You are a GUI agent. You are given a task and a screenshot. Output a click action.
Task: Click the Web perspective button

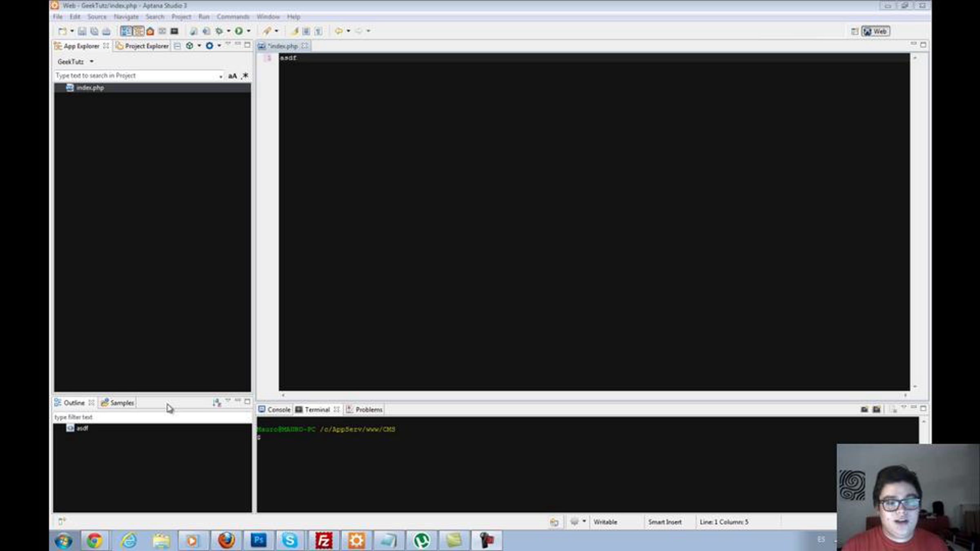[x=876, y=31]
